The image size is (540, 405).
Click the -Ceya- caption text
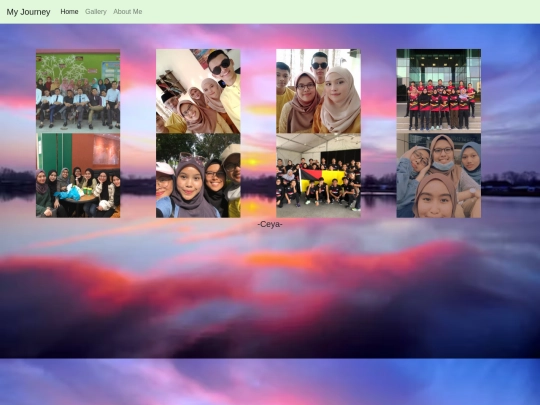point(270,225)
